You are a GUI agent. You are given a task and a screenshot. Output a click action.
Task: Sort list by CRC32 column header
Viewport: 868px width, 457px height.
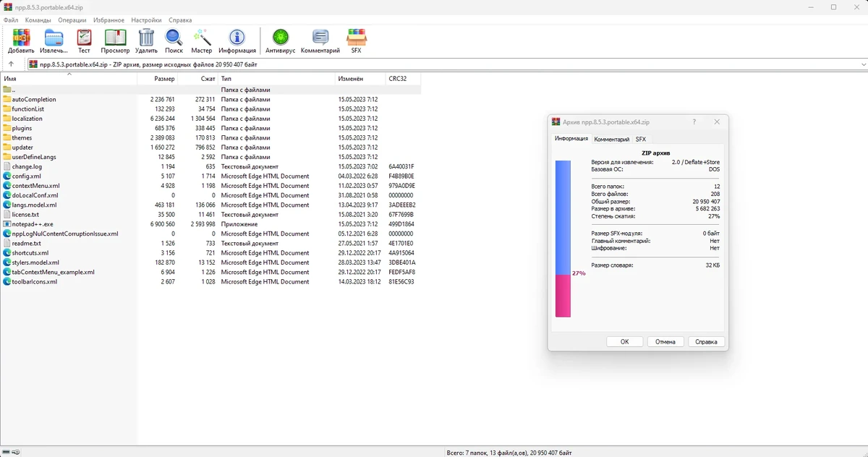coord(403,78)
